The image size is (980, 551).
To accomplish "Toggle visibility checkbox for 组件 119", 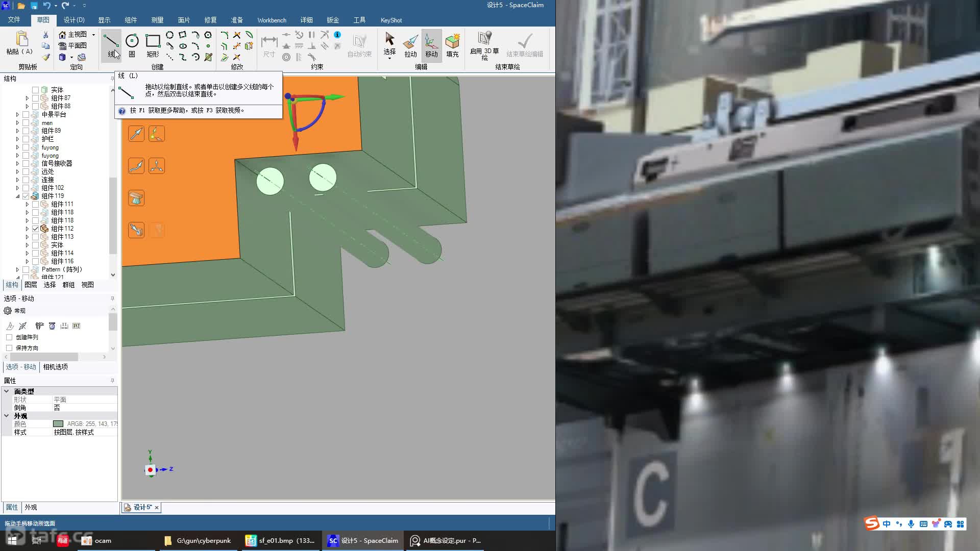I will pyautogui.click(x=26, y=196).
